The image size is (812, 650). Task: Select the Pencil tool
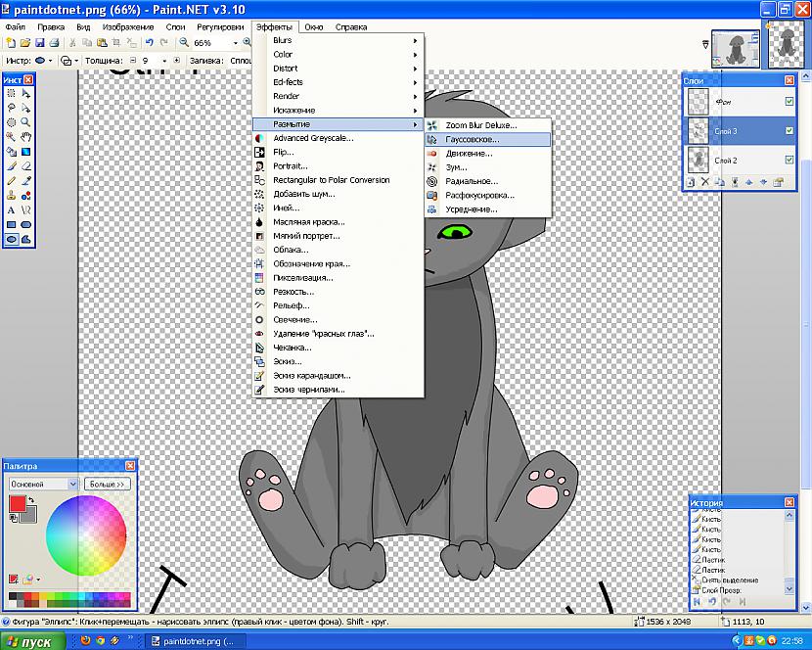(x=11, y=181)
